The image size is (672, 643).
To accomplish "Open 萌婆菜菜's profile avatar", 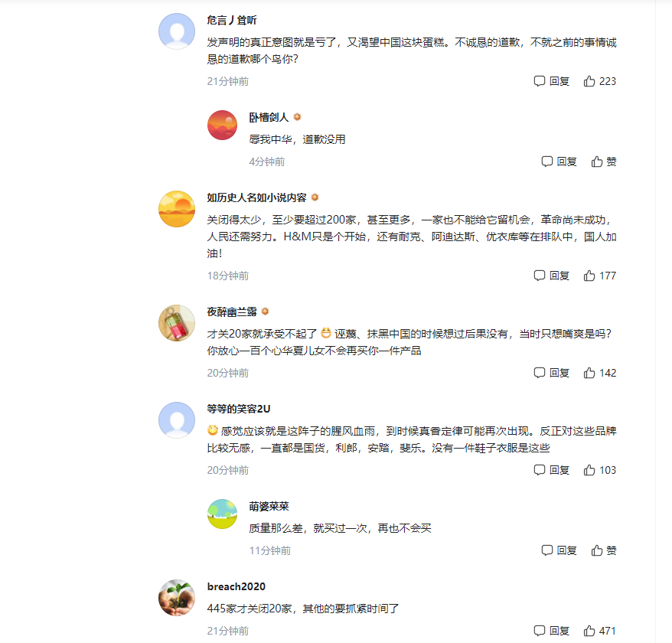I will coord(222,514).
